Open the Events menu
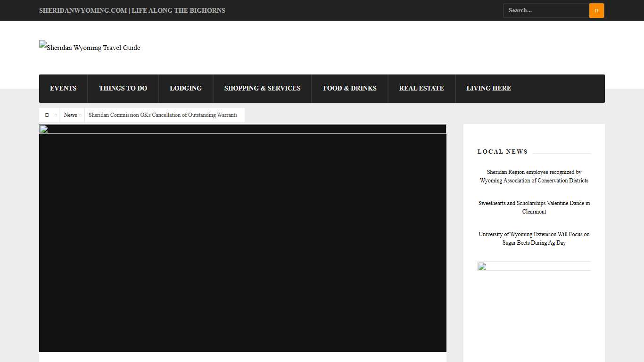 tap(63, 89)
